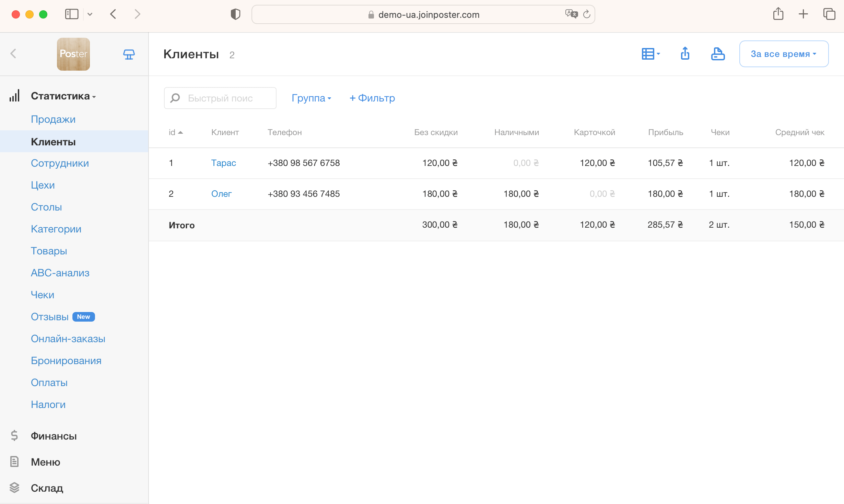Go to the Финансы section

click(x=54, y=436)
